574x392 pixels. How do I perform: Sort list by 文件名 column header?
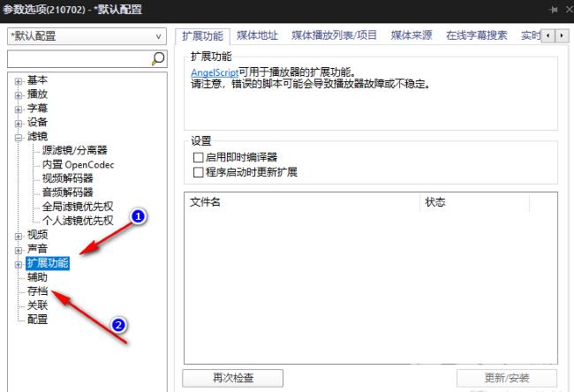[x=300, y=202]
